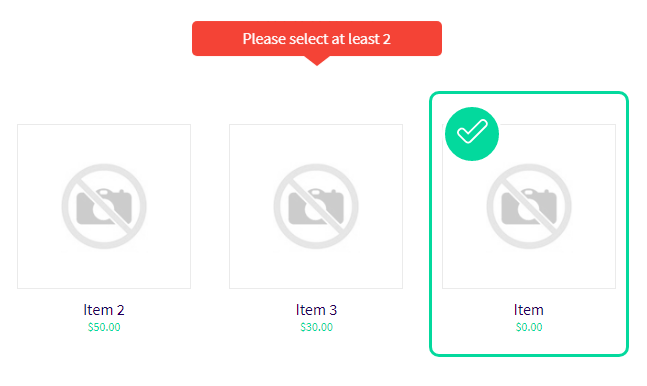Select the Item 2 image thumbnail
647x386 pixels.
104,206
